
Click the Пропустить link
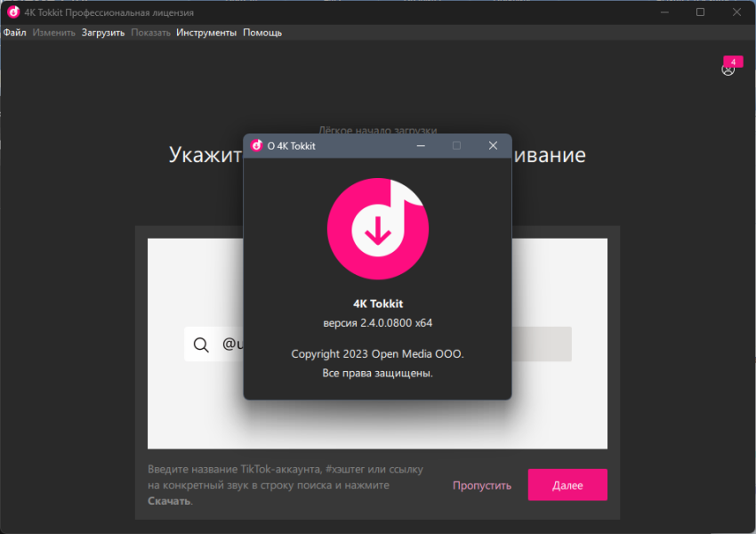click(x=482, y=485)
